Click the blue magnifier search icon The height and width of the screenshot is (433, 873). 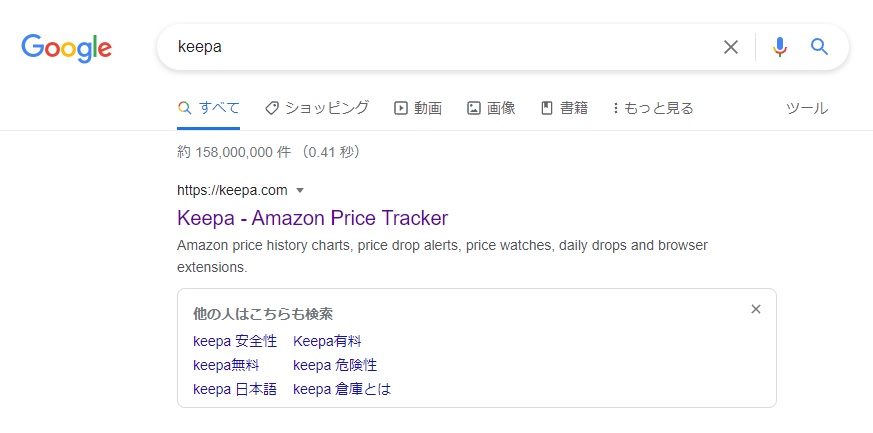point(820,47)
